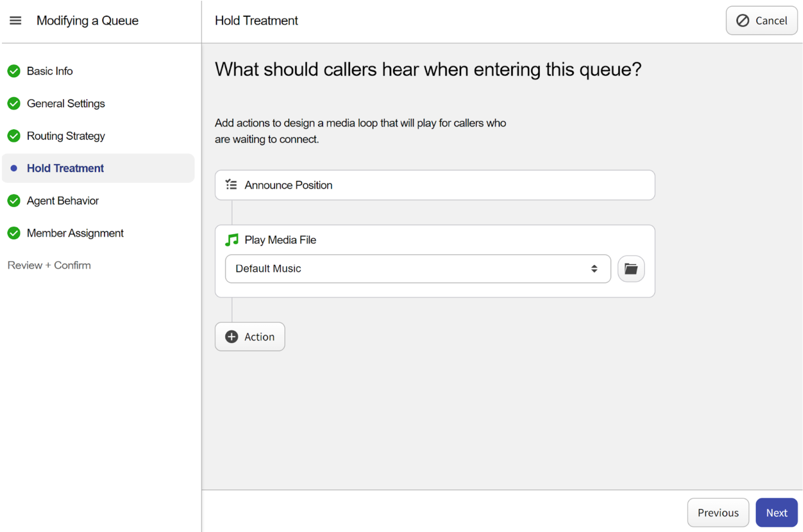803x532 pixels.
Task: Open the Default Music dropdown
Action: pyautogui.click(x=410, y=269)
